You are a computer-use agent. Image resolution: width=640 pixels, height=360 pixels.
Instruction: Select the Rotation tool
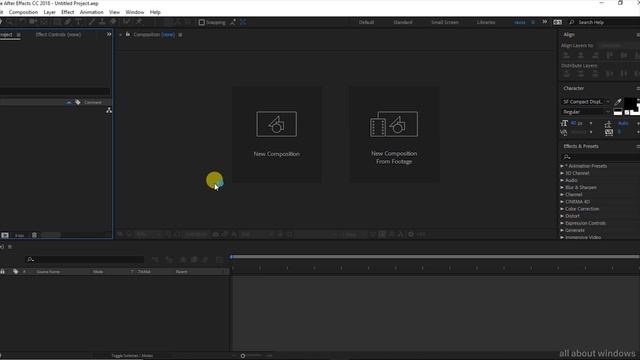tap(22, 22)
